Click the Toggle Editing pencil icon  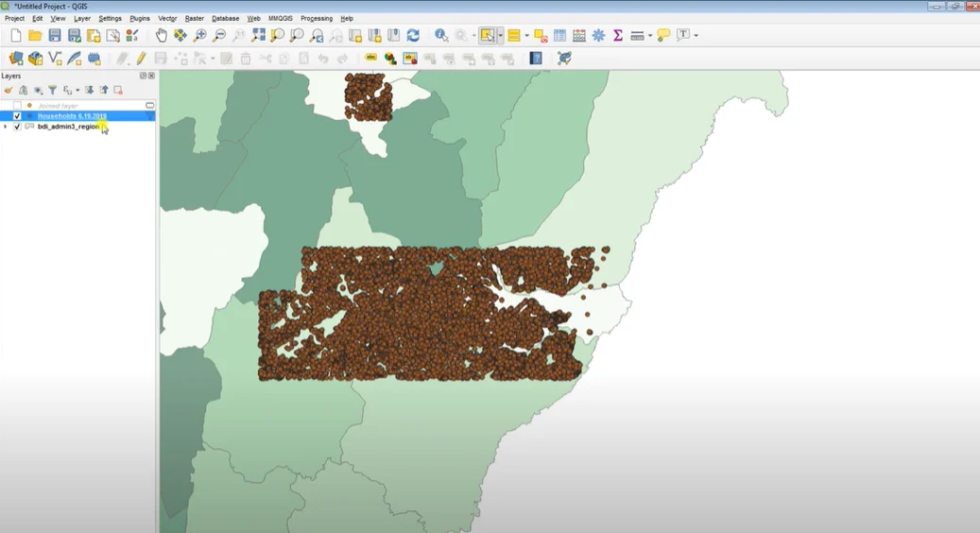click(142, 59)
